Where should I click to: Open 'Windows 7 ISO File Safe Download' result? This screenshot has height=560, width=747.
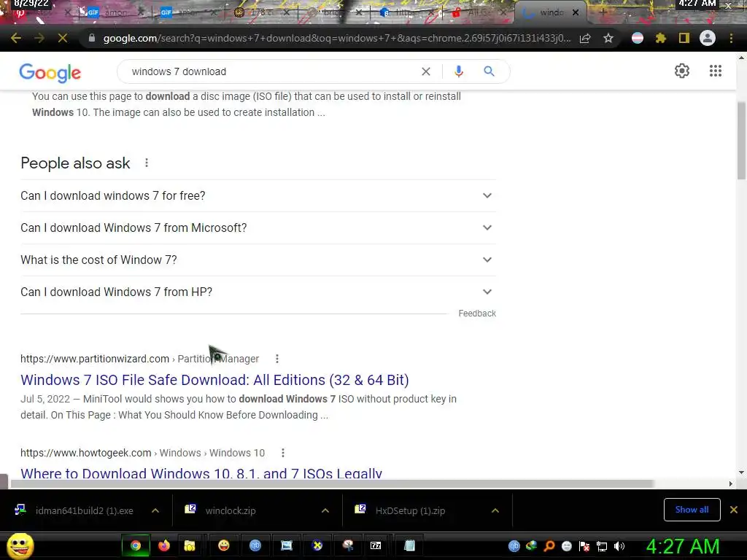pos(214,380)
